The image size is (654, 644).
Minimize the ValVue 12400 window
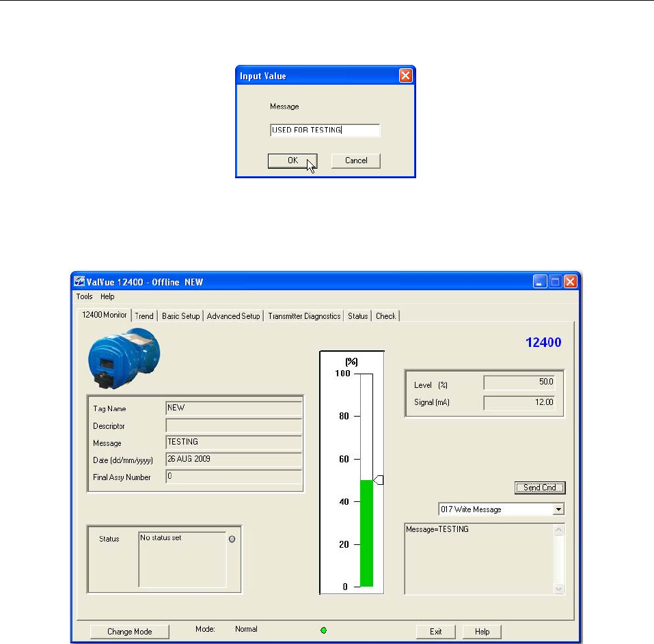[x=540, y=282]
